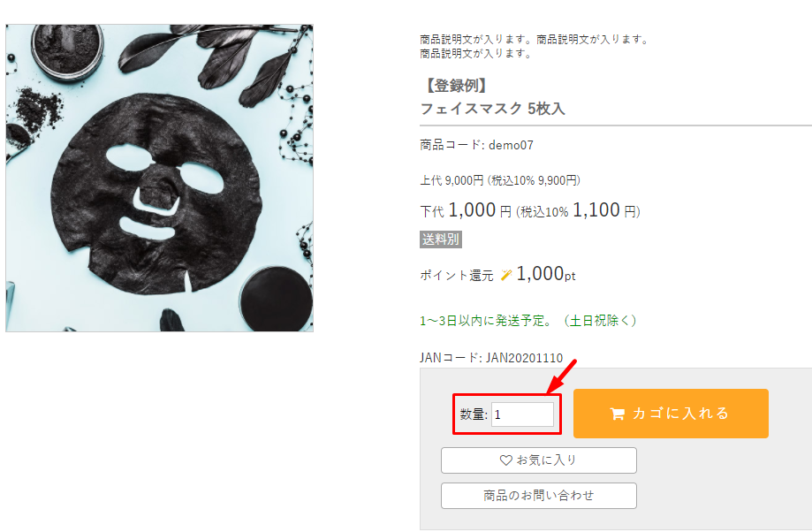
Task: Click the 上代 9,000円 price line
Action: click(x=499, y=180)
